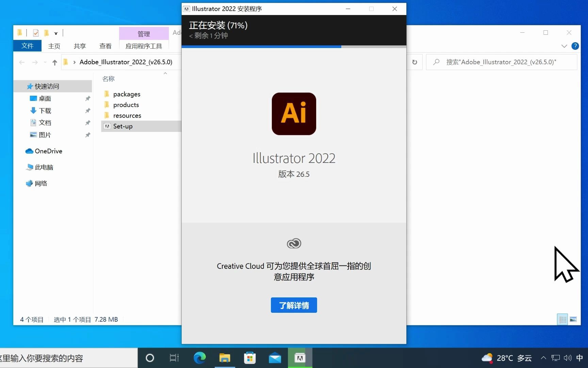Open 下载 in quick access

pos(45,111)
